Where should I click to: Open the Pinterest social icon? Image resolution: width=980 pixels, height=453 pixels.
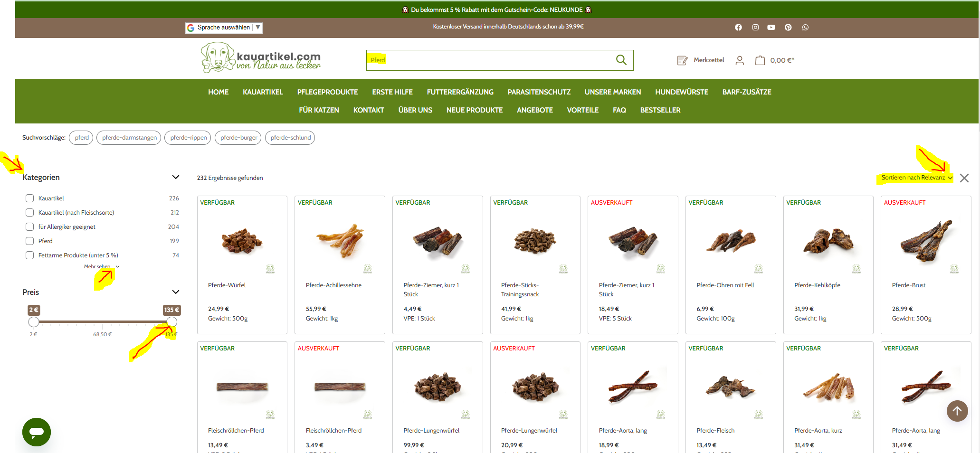(x=788, y=28)
